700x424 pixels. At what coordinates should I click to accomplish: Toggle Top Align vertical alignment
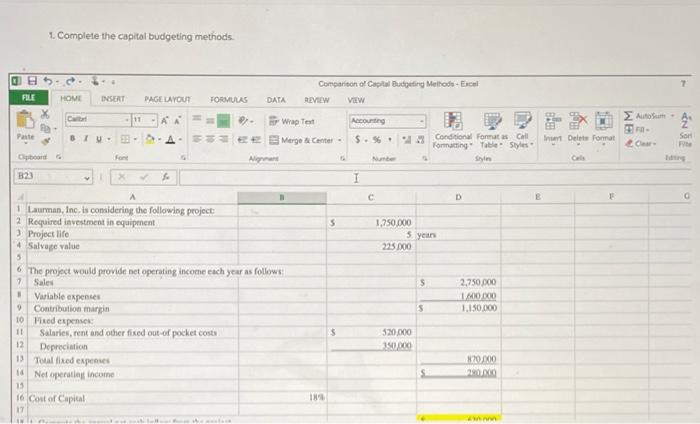(x=196, y=118)
